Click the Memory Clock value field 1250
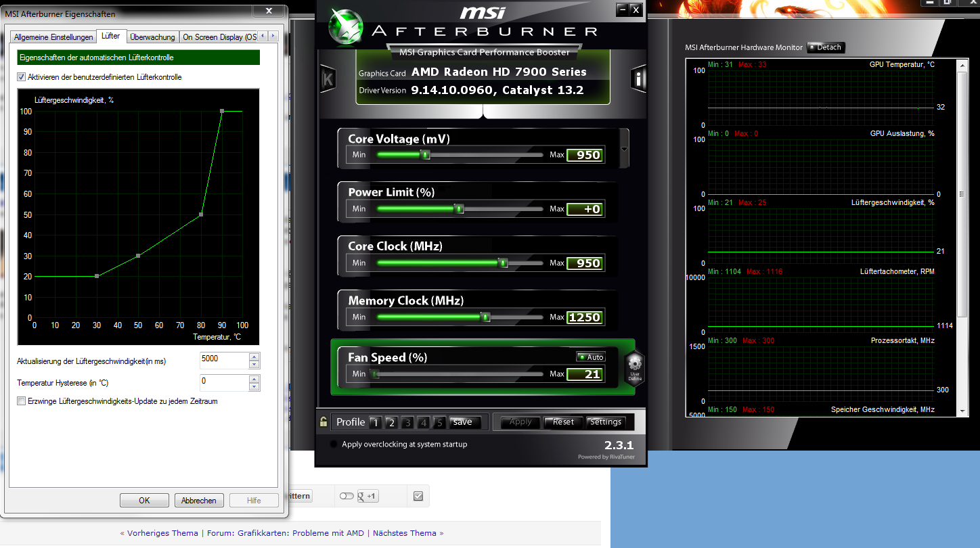980x548 pixels. tap(584, 317)
